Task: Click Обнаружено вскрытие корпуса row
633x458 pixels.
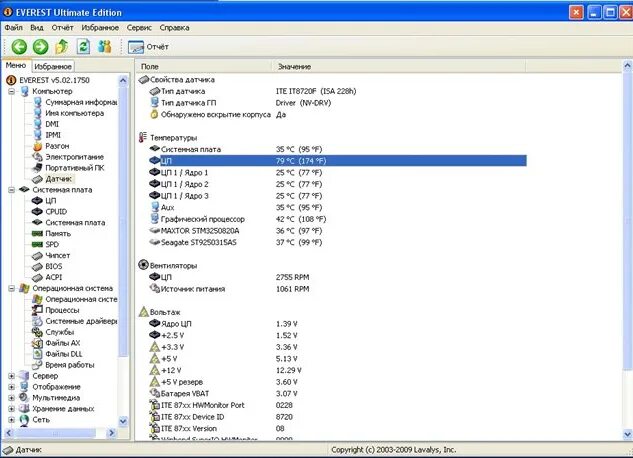Action: point(218,115)
